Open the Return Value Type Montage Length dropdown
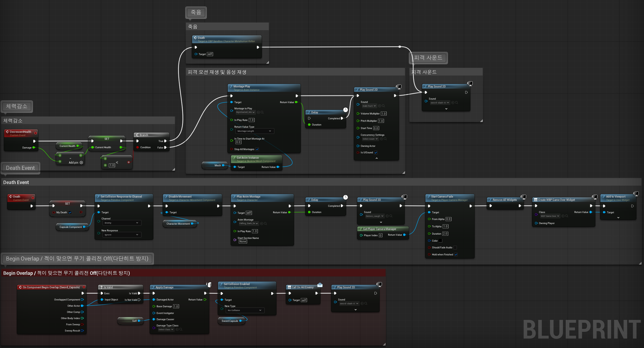This screenshot has width=644, height=348. pyautogui.click(x=255, y=131)
